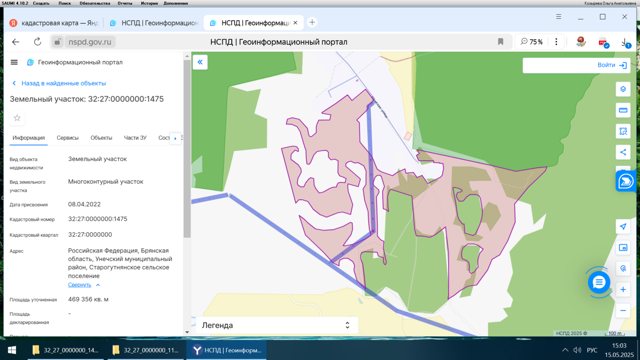Show hidden system tray icons chevron

pyautogui.click(x=565, y=350)
